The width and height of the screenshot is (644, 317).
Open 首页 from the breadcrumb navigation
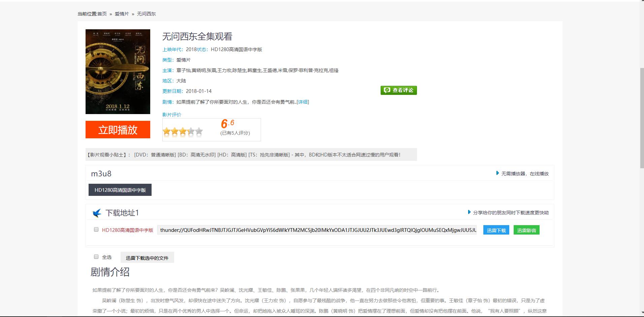pyautogui.click(x=102, y=14)
